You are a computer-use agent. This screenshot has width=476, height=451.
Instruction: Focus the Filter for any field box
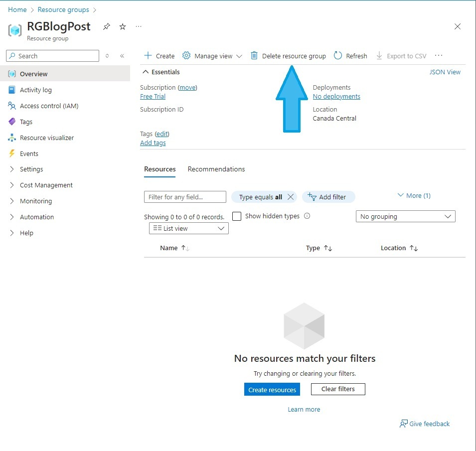pyautogui.click(x=185, y=197)
